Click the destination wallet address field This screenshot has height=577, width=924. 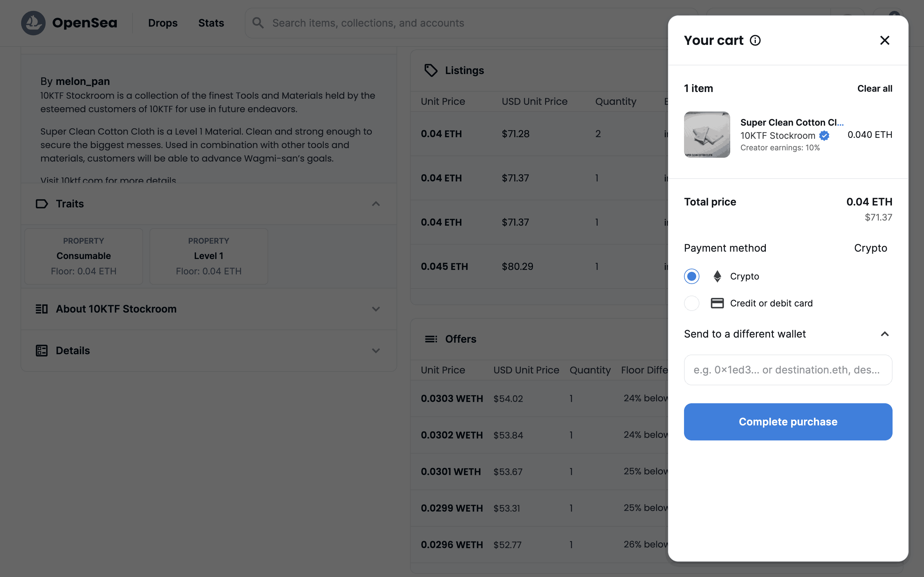click(x=788, y=370)
